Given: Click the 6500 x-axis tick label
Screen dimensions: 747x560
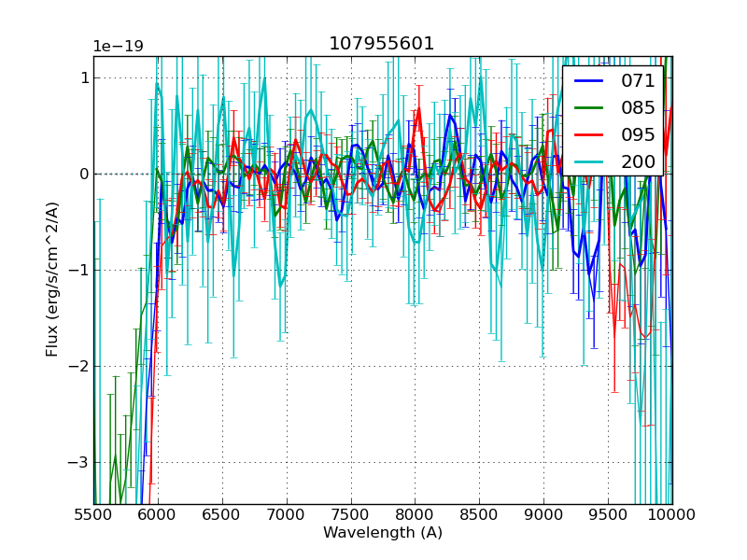Looking at the screenshot, I should coord(222,515).
